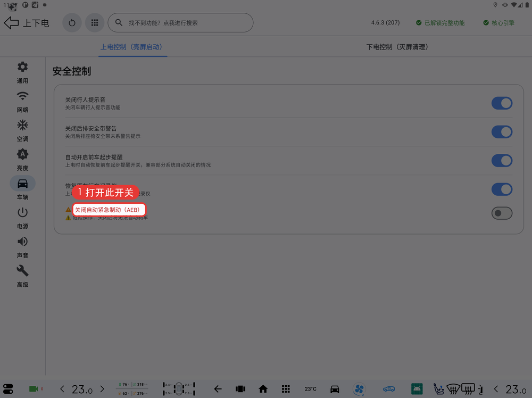Open 空调 snowflake category in sidebar
The width and height of the screenshot is (532, 398).
(23, 131)
